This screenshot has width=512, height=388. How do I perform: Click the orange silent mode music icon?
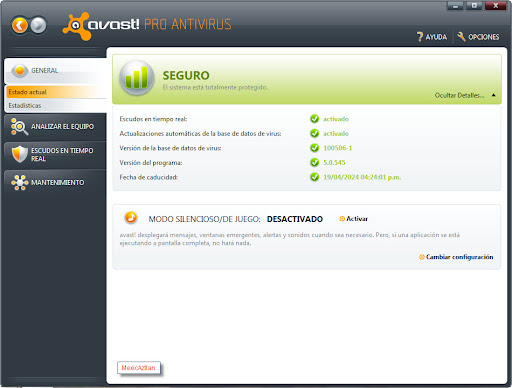(131, 217)
